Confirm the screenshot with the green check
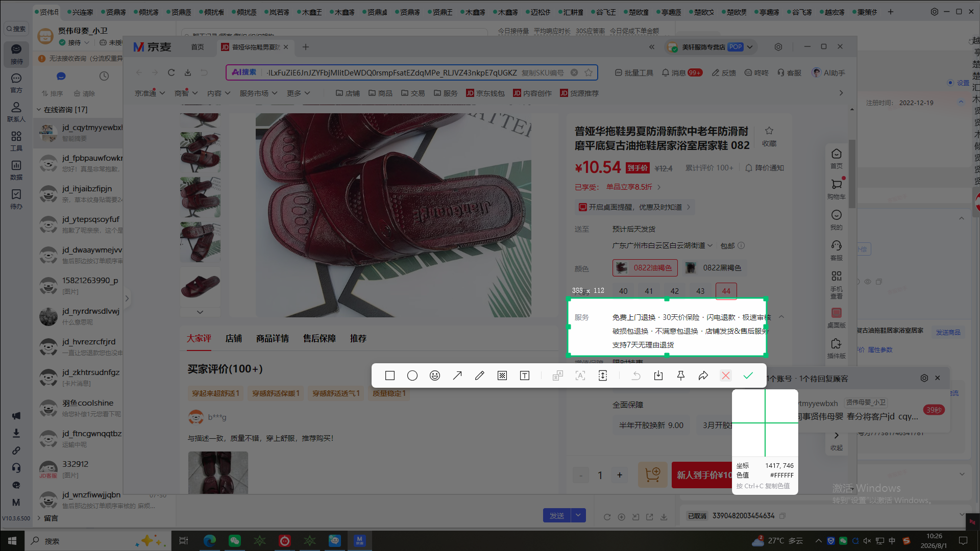Image resolution: width=980 pixels, height=551 pixels. click(x=748, y=376)
